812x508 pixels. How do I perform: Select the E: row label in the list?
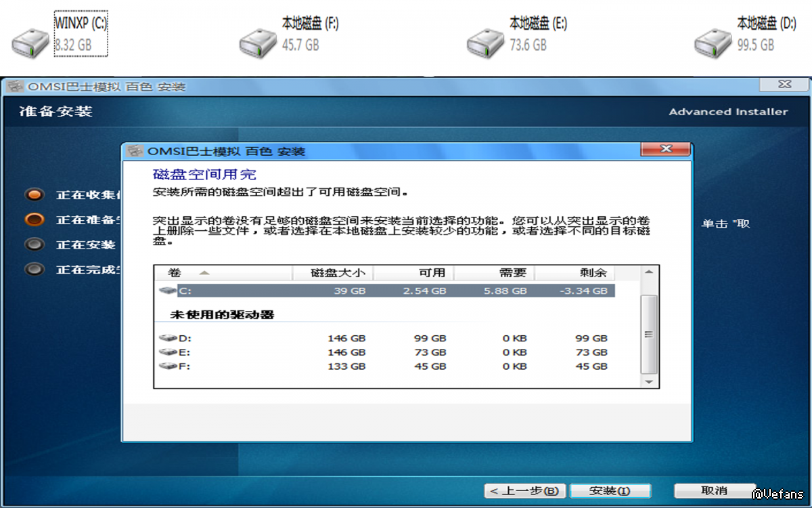click(x=185, y=352)
